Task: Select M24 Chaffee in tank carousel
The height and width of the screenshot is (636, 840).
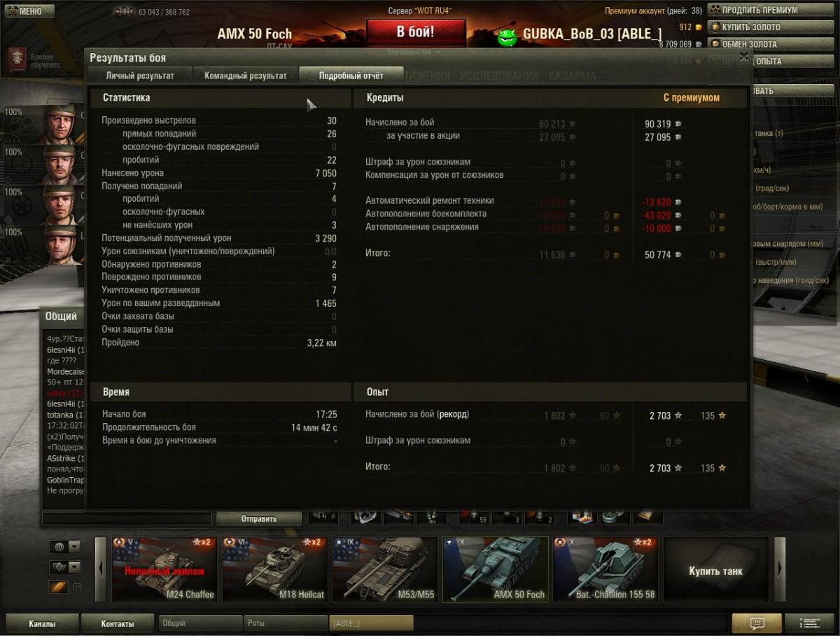Action: (x=163, y=569)
